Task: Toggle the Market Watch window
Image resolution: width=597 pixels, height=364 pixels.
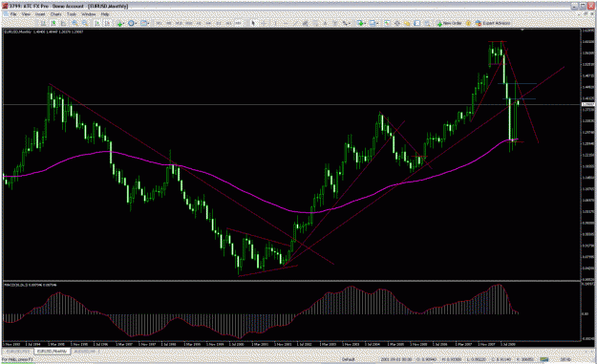Action: 387,23
